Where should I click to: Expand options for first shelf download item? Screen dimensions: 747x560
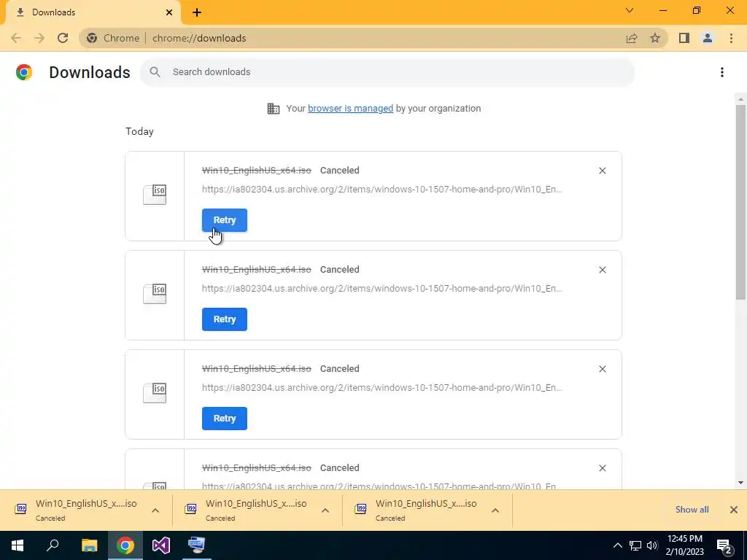pyautogui.click(x=155, y=510)
